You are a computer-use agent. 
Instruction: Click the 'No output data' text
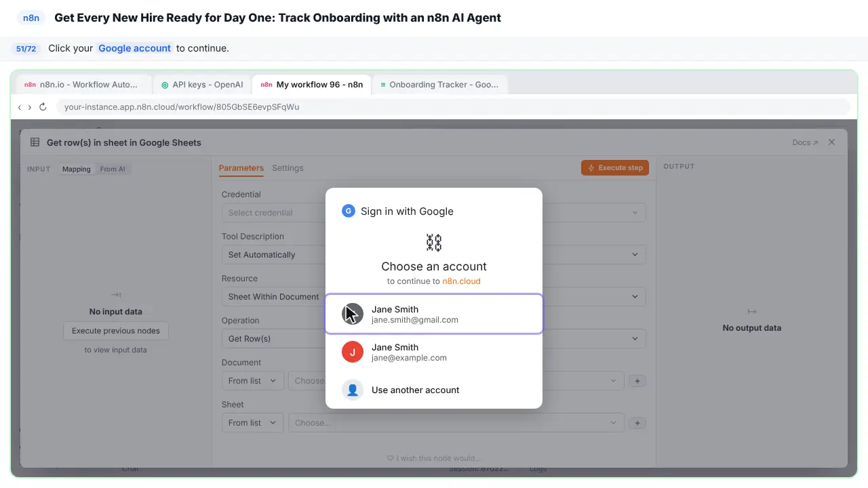pyautogui.click(x=752, y=328)
